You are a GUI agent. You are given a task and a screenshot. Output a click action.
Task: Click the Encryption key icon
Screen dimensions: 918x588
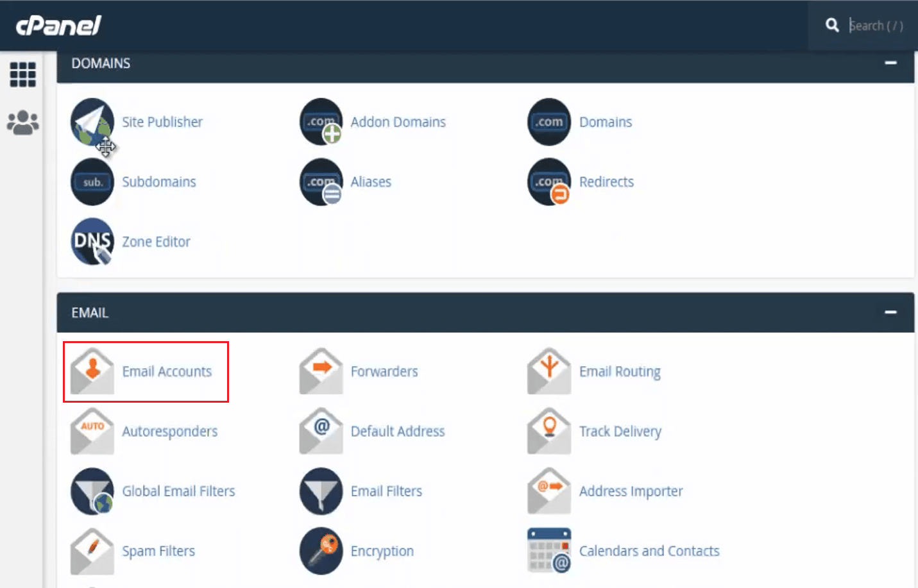pyautogui.click(x=321, y=551)
